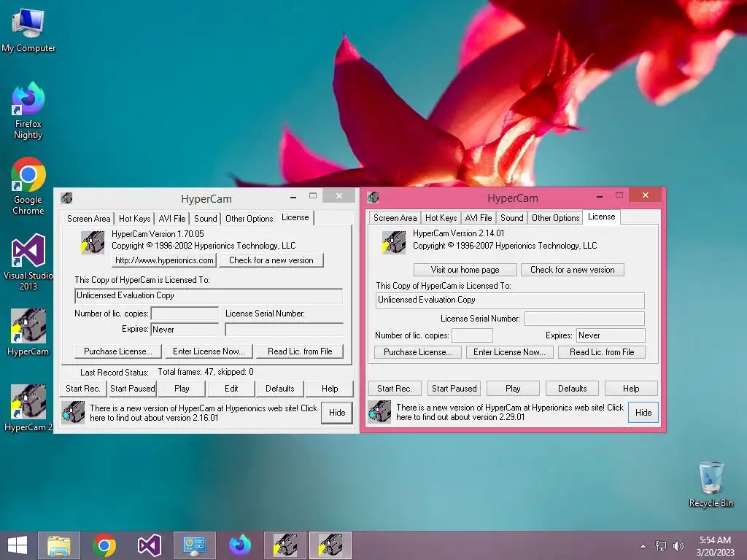
Task: Open Firefox Nightly from the taskbar
Action: click(239, 545)
